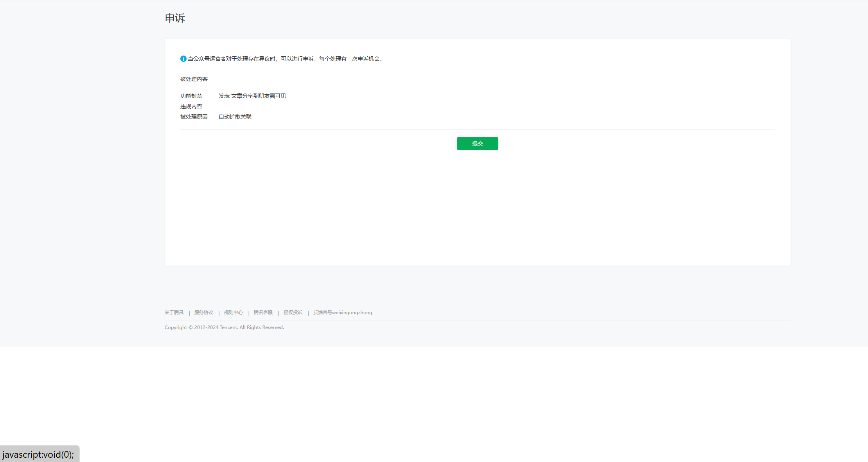Click 反馈官号weixingongzhong footer link
Screen dimensions: 868x462
click(x=342, y=313)
